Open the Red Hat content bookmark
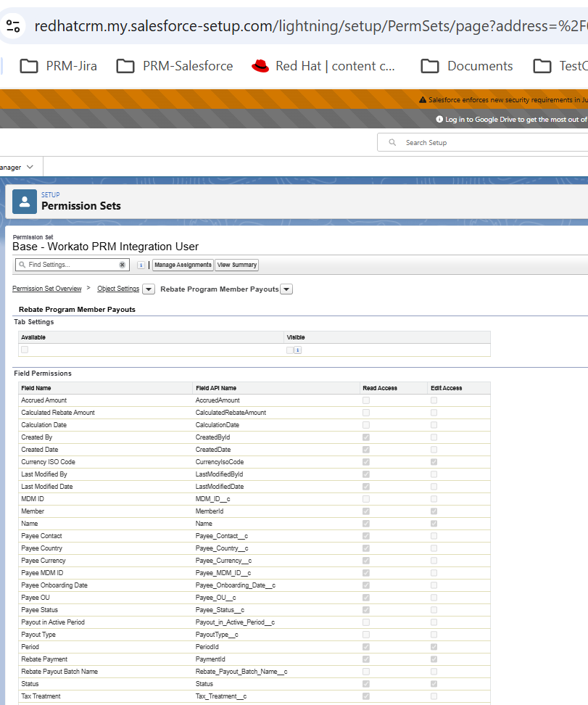This screenshot has width=588, height=705. pyautogui.click(x=323, y=66)
